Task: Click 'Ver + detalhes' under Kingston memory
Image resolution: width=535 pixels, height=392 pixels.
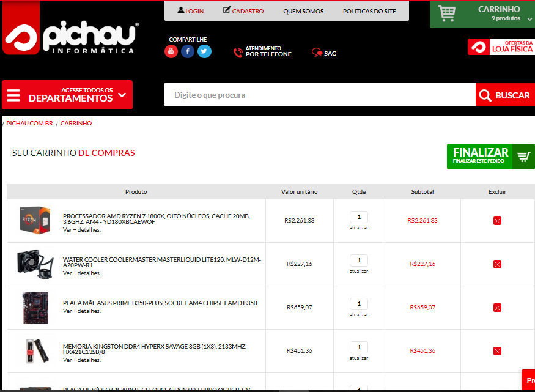Action: click(x=82, y=360)
